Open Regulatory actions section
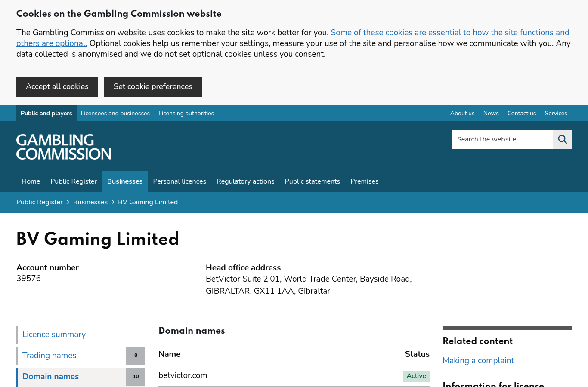 (x=245, y=181)
